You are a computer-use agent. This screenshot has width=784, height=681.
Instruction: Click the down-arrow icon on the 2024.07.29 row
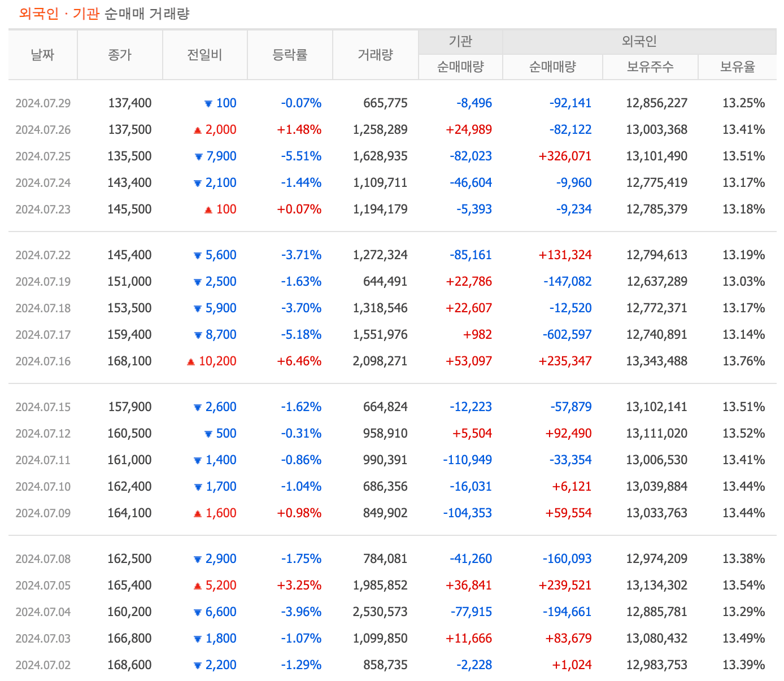(207, 103)
